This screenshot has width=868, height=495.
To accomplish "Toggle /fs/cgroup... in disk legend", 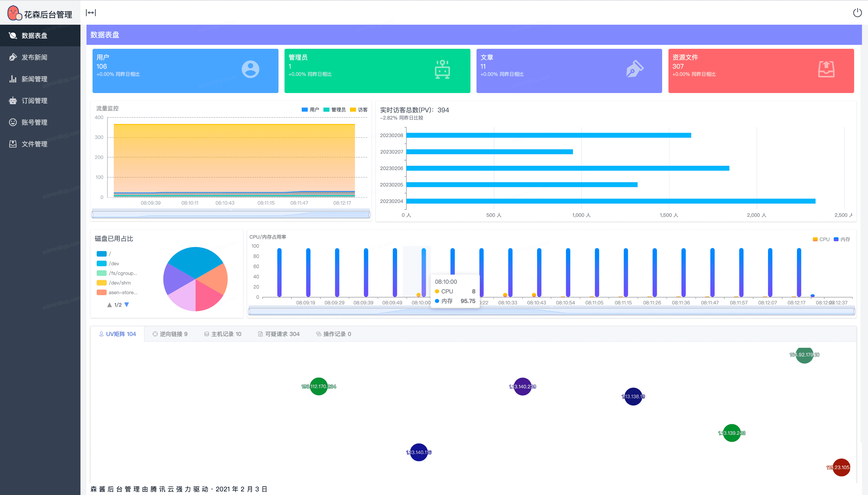I will tap(117, 273).
